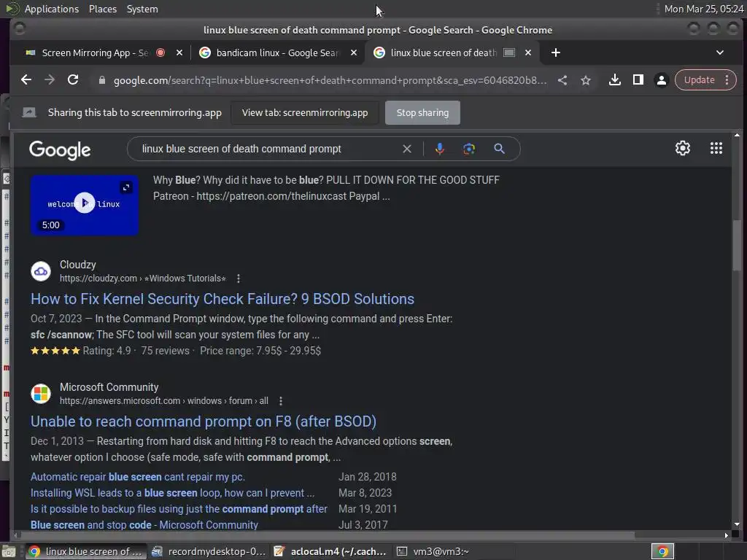Open backup files using command prompt link
This screenshot has height=560, width=747.
coord(179,509)
